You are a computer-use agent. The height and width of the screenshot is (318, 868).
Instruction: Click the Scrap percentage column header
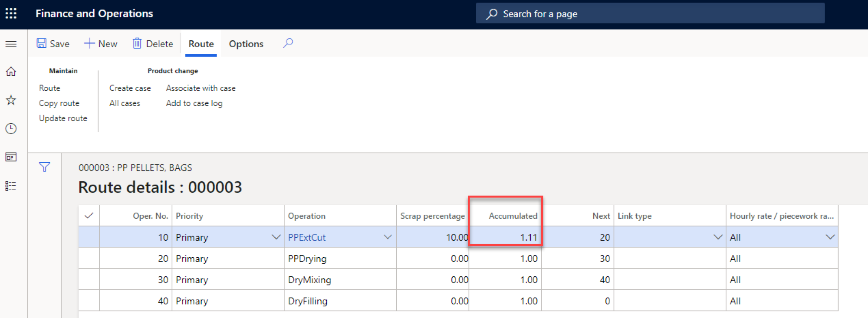(x=432, y=216)
